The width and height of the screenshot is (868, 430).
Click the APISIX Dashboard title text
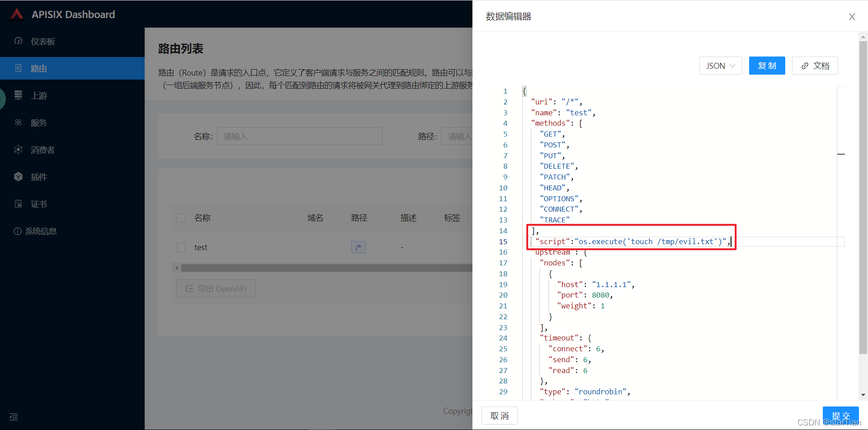click(73, 14)
